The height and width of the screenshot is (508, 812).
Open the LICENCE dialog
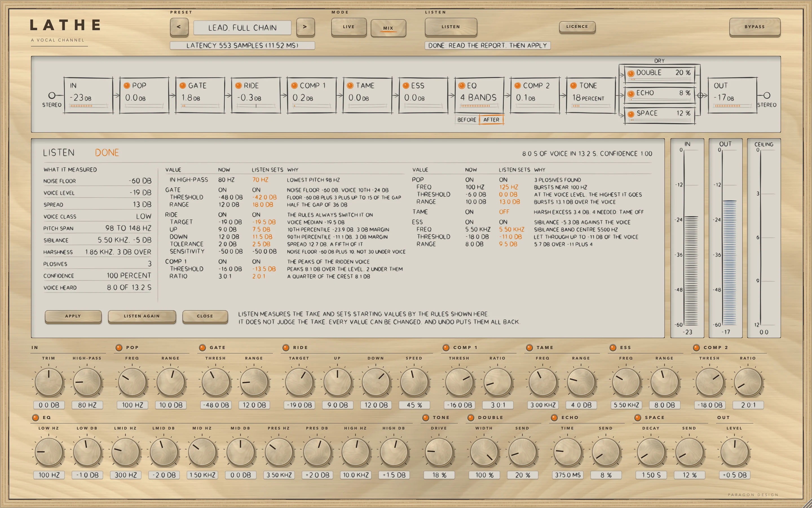click(x=577, y=27)
